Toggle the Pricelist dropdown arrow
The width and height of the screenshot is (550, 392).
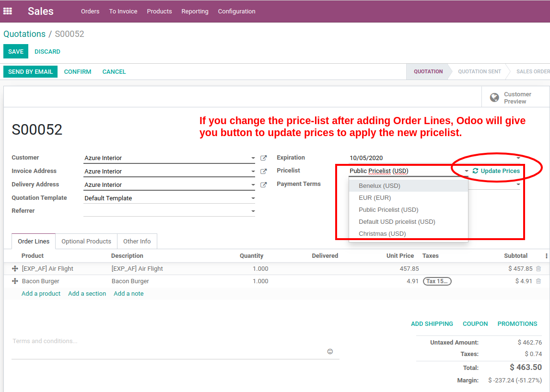click(466, 171)
